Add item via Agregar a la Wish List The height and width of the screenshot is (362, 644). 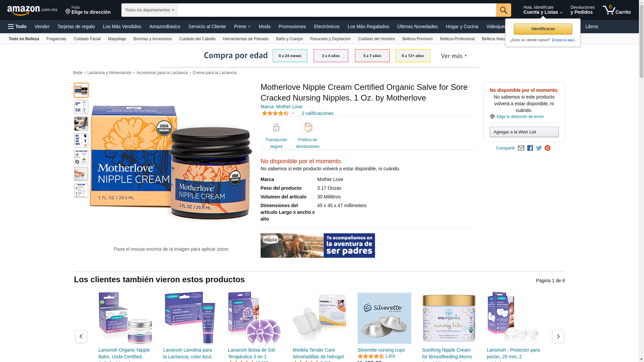(x=524, y=132)
